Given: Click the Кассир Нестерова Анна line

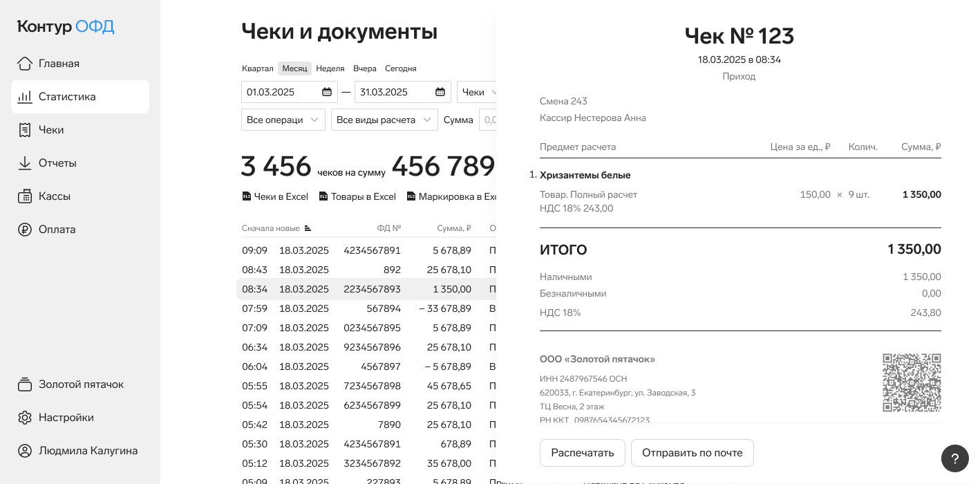Looking at the screenshot, I should pos(593,118).
